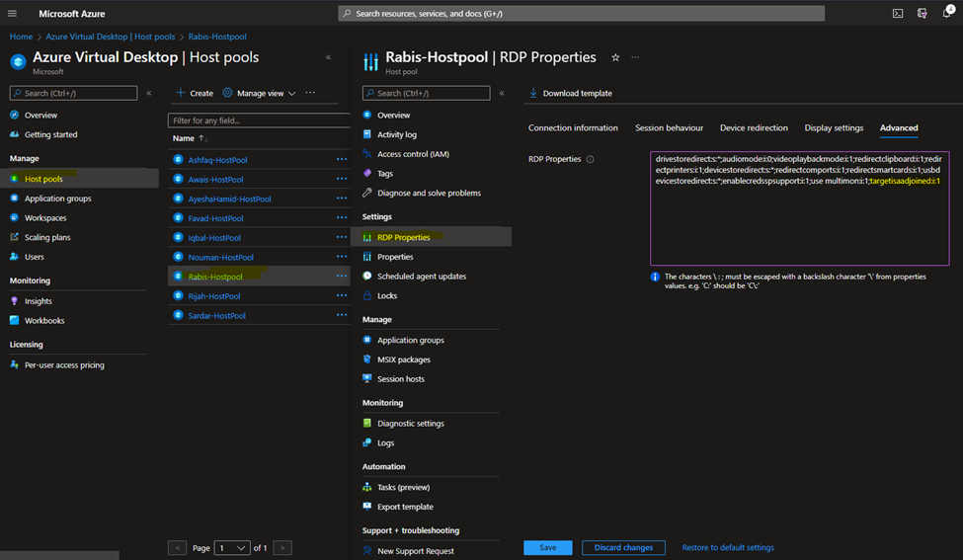The height and width of the screenshot is (560, 963).
Task: Open Access control (IAM)
Action: 413,154
